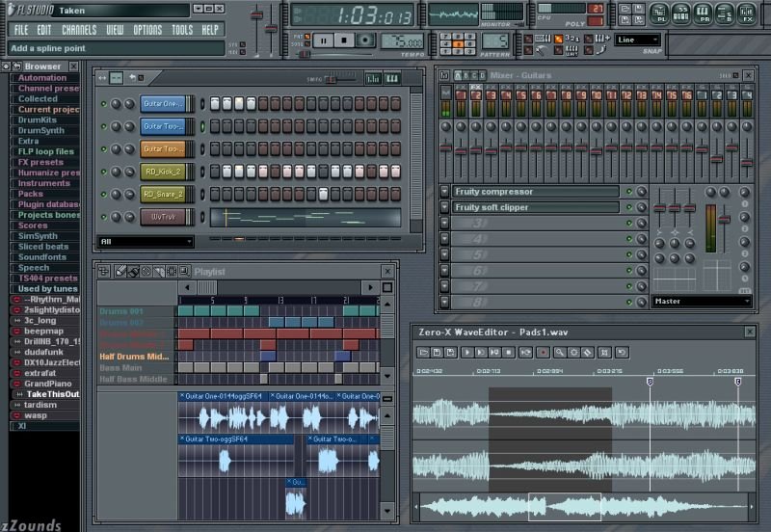This screenshot has height=532, width=771.
Task: Play the sample in WaveEditor
Action: [x=466, y=353]
